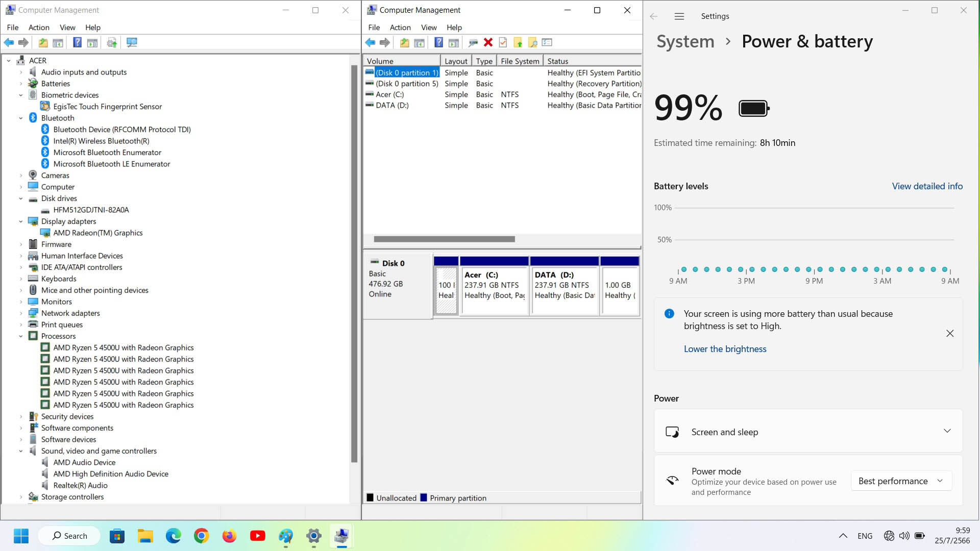The image size is (980, 551).
Task: Click folder with magnifier icon in Disk Management toolbar
Action: click(532, 43)
